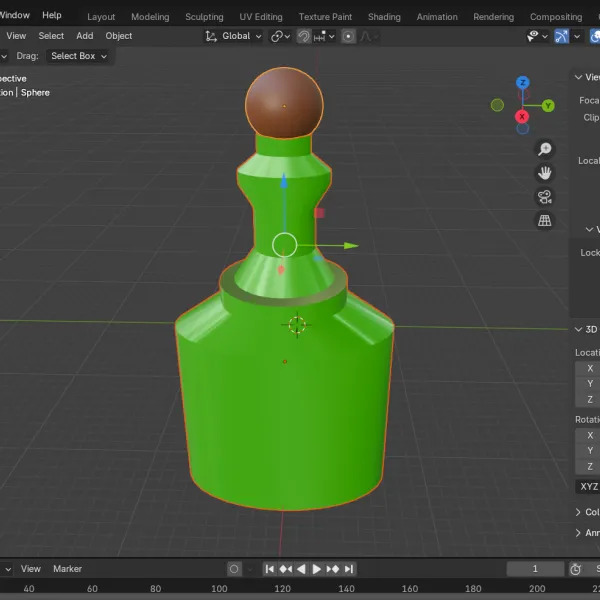
Task: Click the red X axis on the navigation gizmo
Action: (x=522, y=116)
